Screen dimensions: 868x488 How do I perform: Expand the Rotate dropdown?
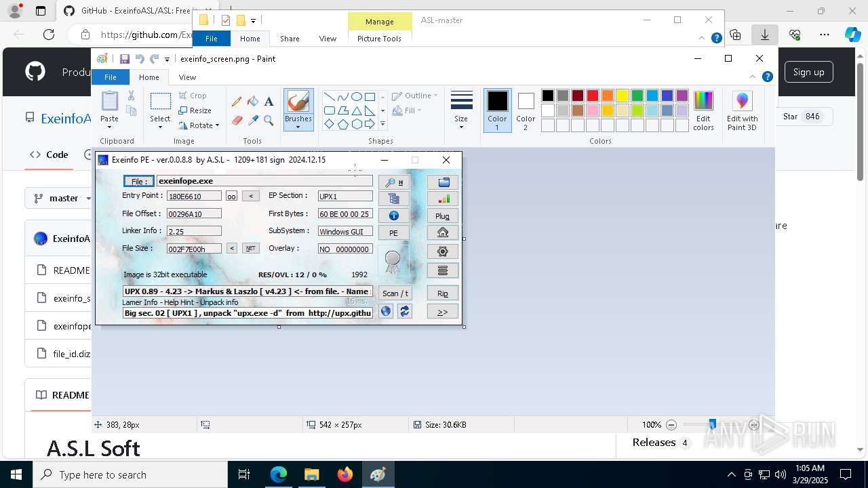pyautogui.click(x=217, y=125)
